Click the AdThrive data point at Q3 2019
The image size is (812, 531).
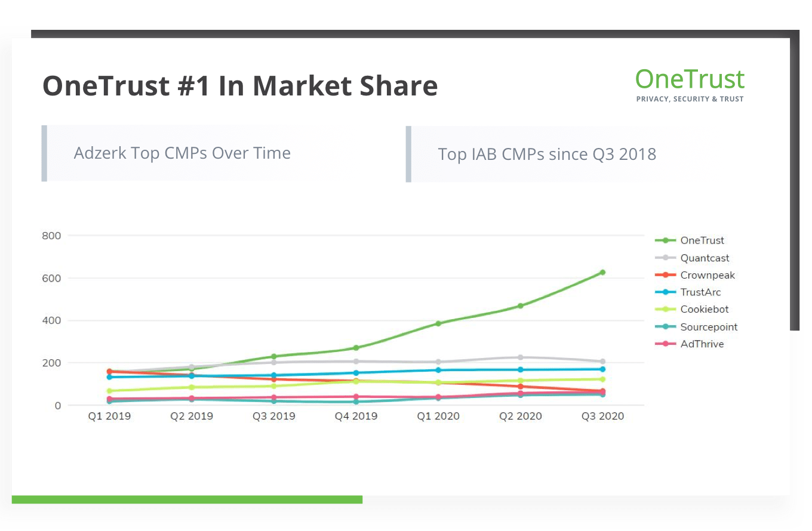click(x=273, y=397)
